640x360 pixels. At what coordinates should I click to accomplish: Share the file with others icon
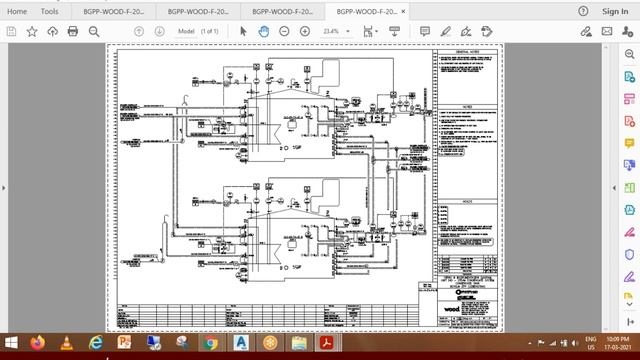click(x=627, y=31)
